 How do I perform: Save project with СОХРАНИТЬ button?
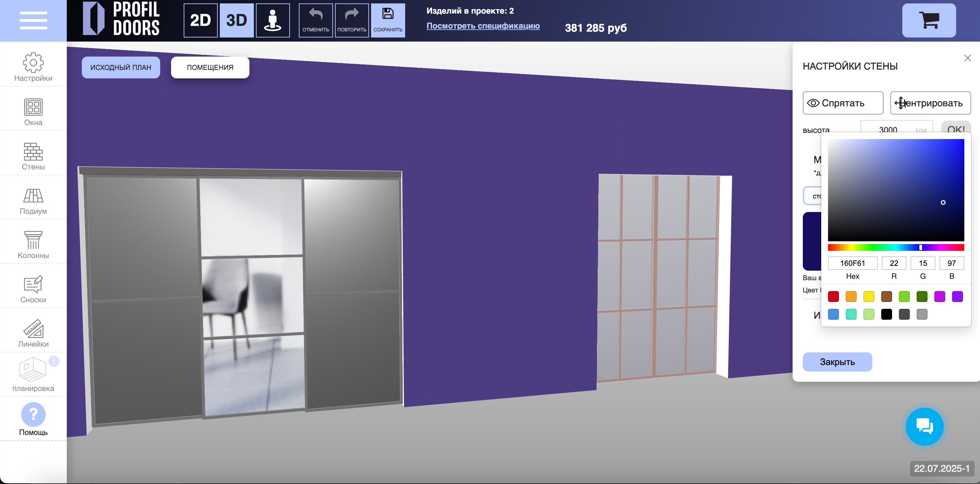388,20
